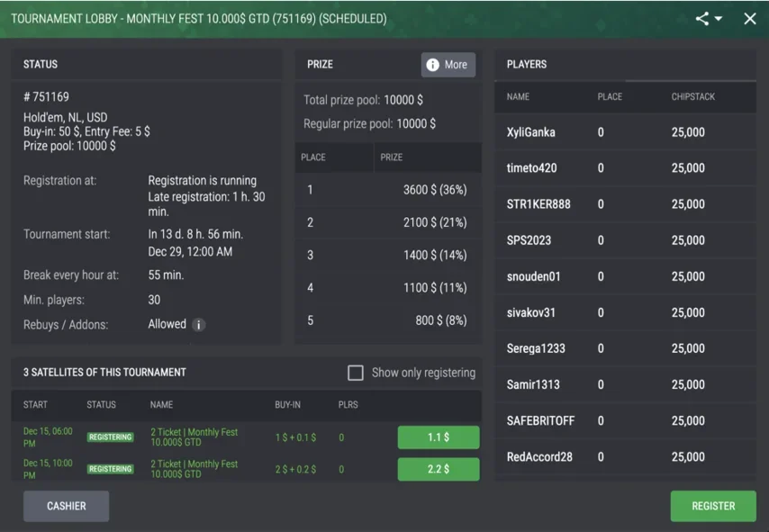This screenshot has width=769, height=532.
Task: Click the 2.2 $ satellite buy-in button
Action: click(438, 469)
